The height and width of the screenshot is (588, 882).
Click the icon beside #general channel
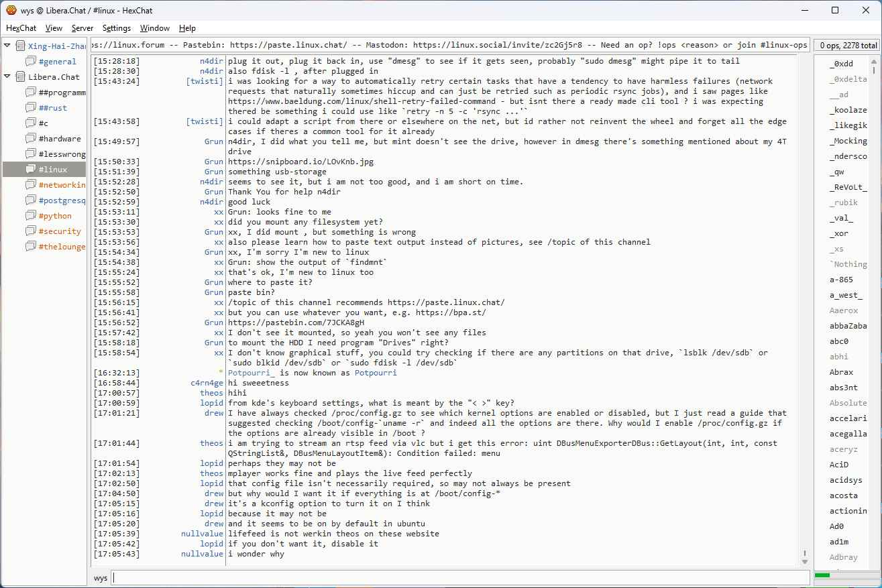pos(31,62)
